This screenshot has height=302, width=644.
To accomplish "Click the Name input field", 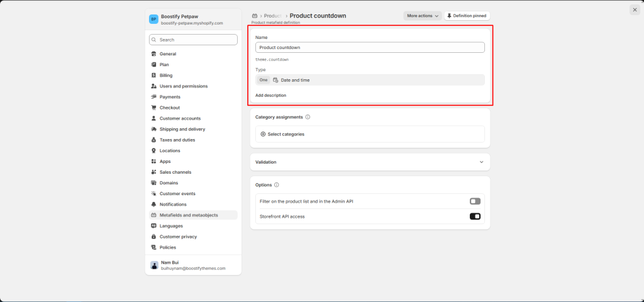I will (370, 47).
